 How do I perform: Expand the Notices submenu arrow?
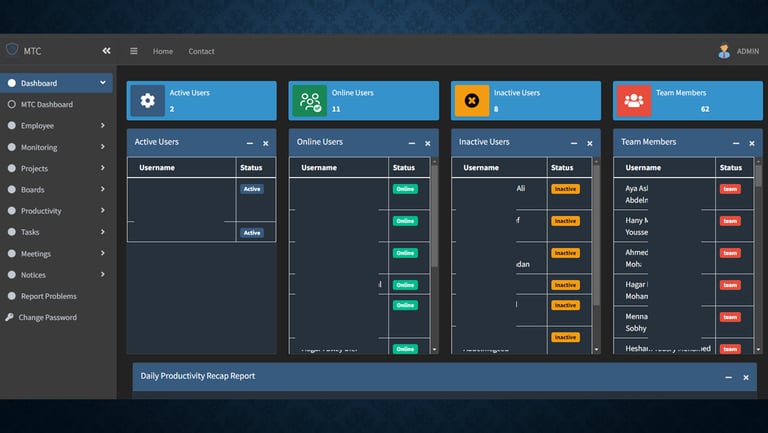click(x=102, y=274)
